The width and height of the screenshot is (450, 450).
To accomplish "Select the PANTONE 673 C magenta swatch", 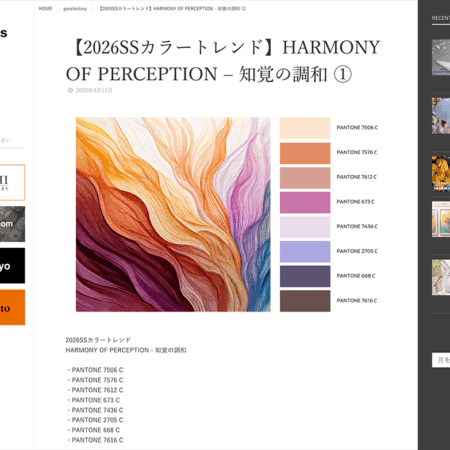I will coord(305,202).
